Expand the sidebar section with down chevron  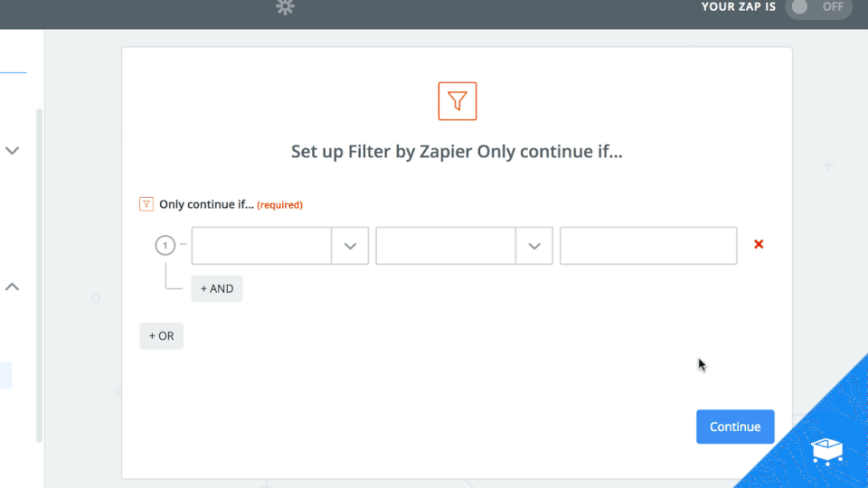coord(13,151)
